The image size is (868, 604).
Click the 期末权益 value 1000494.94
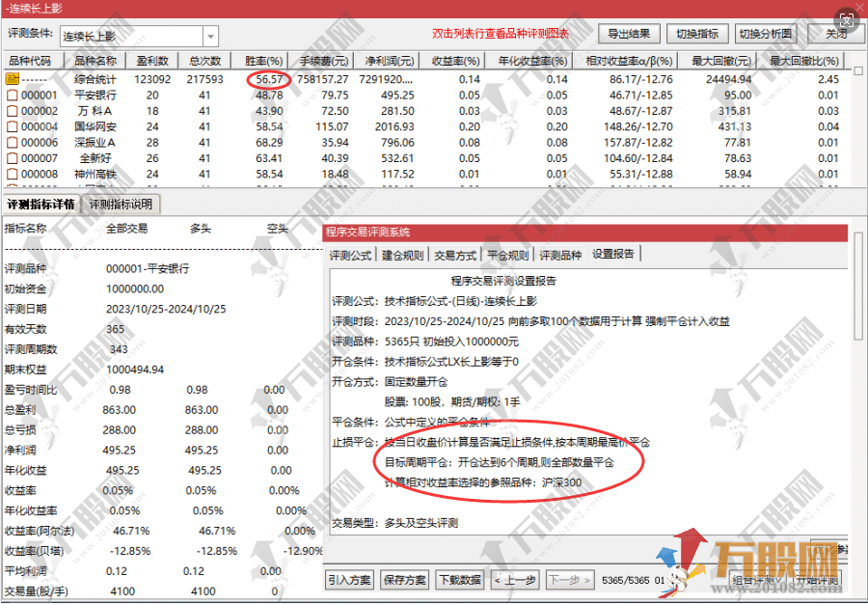pos(135,370)
